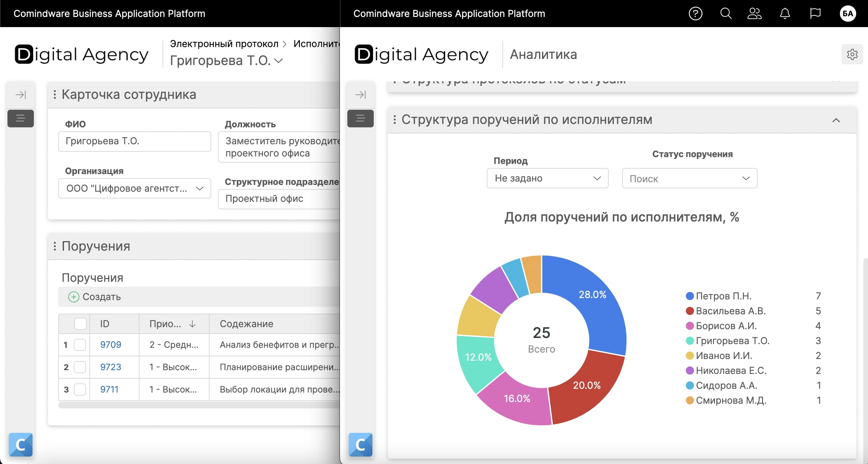
Task: Click the table horizontal scrollbar
Action: 199,405
